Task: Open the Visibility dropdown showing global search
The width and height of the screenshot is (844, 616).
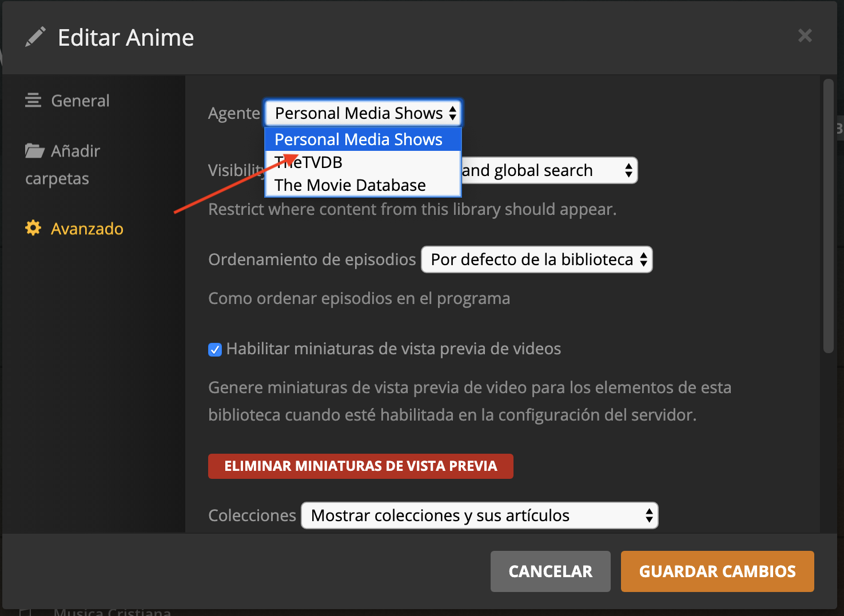Action: 549,170
